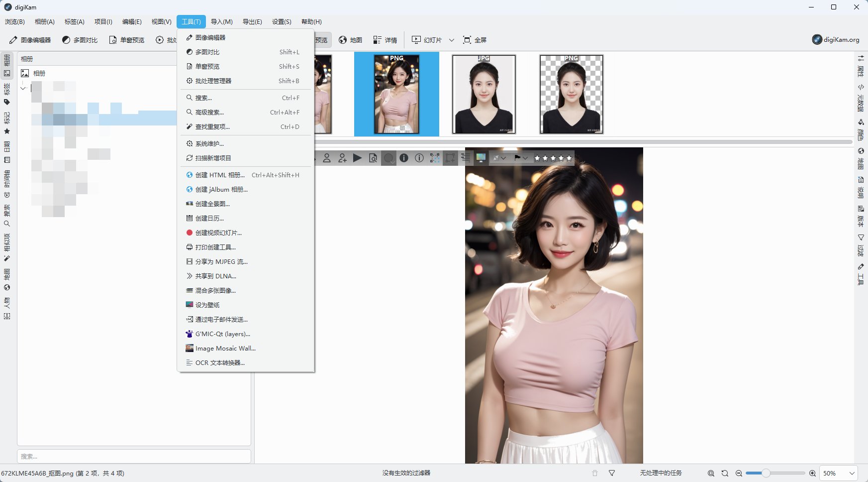Expand the 幻灯片 dropdown arrow
868x482 pixels.
coord(452,40)
